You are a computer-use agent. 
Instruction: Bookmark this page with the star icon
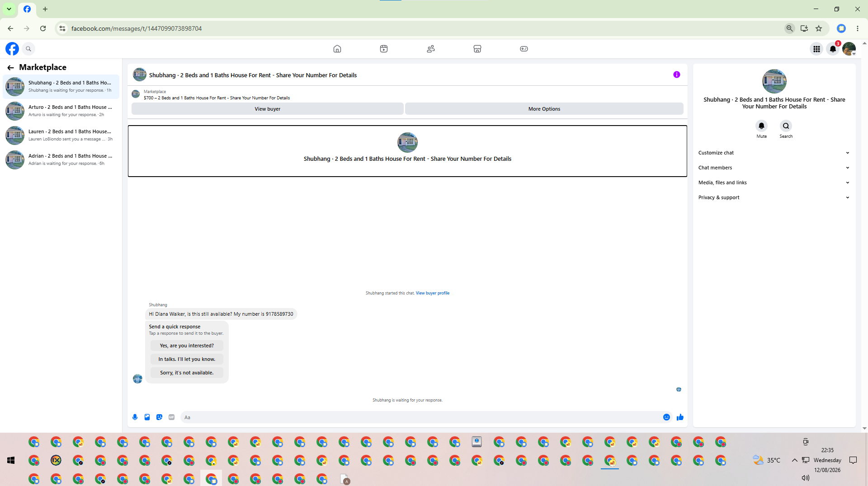point(819,28)
